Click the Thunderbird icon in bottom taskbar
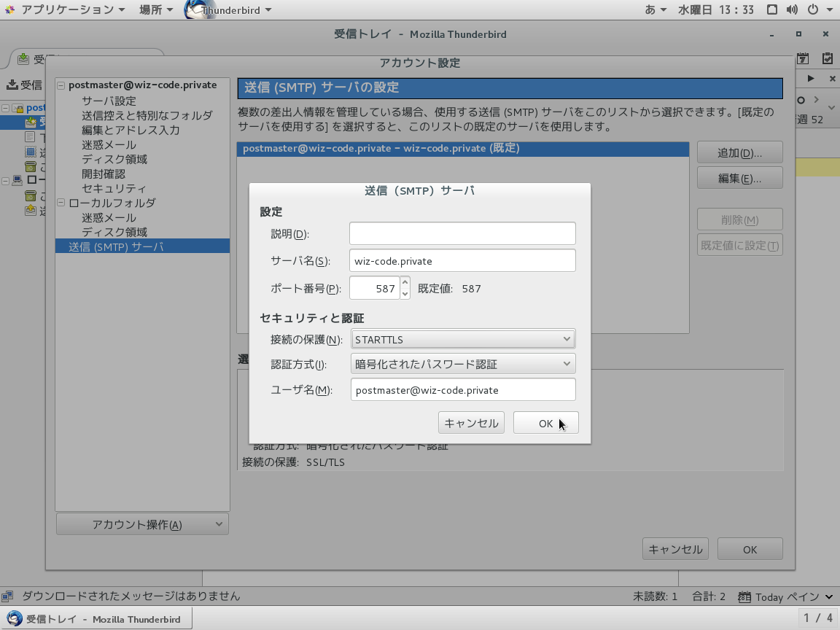 point(15,619)
